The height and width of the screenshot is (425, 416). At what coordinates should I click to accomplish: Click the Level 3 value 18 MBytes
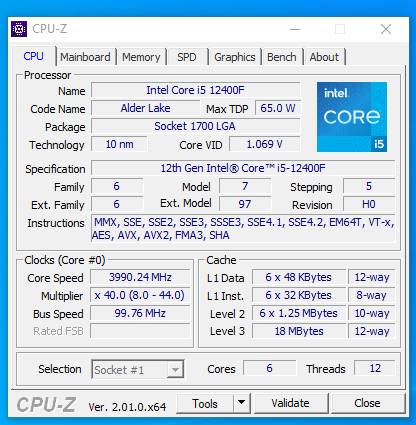[299, 331]
